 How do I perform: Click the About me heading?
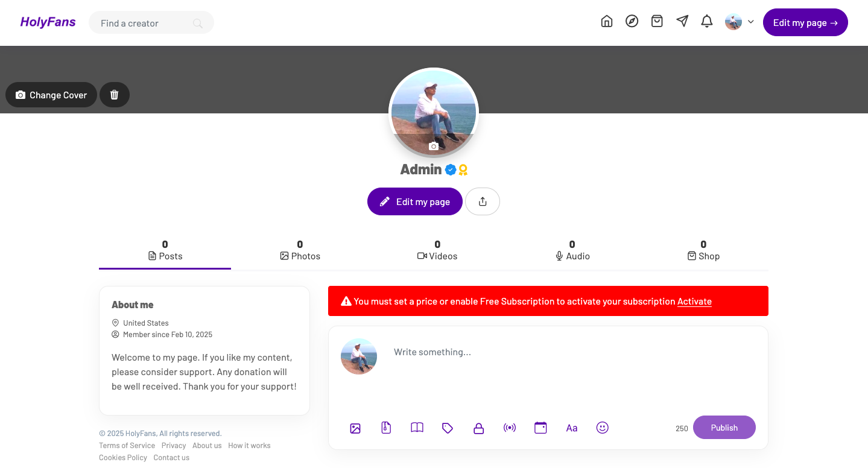pyautogui.click(x=133, y=305)
